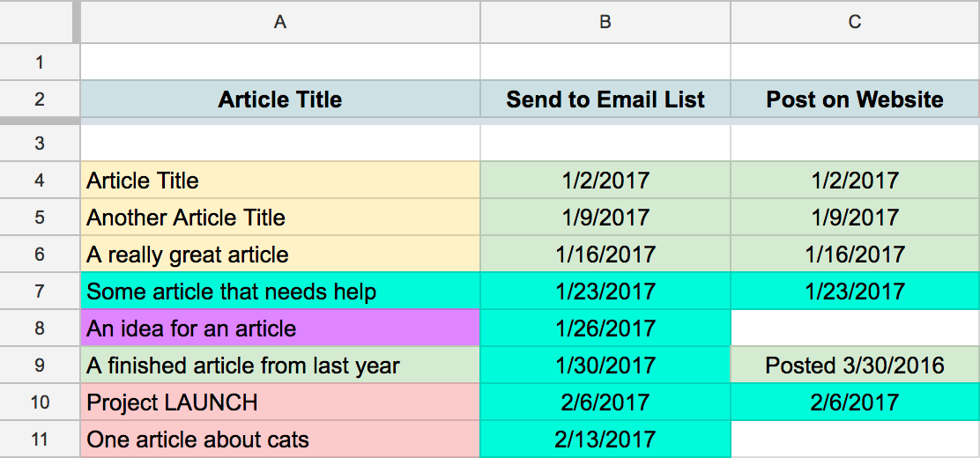The width and height of the screenshot is (980, 458).
Task: Click the 'Posted 3/30/2016' cell
Action: tap(855, 366)
